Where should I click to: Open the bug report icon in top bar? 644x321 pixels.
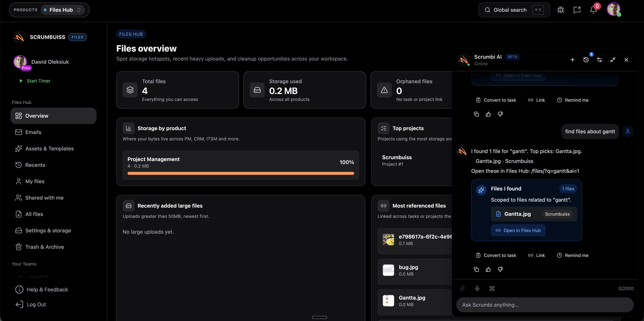point(560,10)
